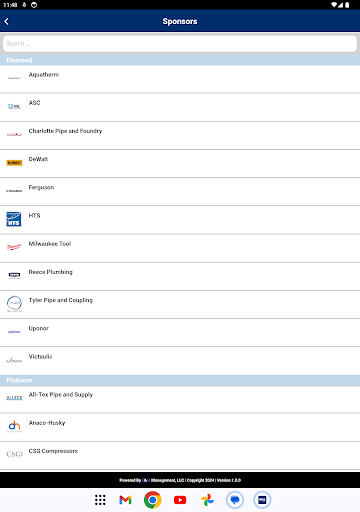This screenshot has width=360, height=512.
Task: Select the Victaulic sponsor row
Action: point(180,361)
